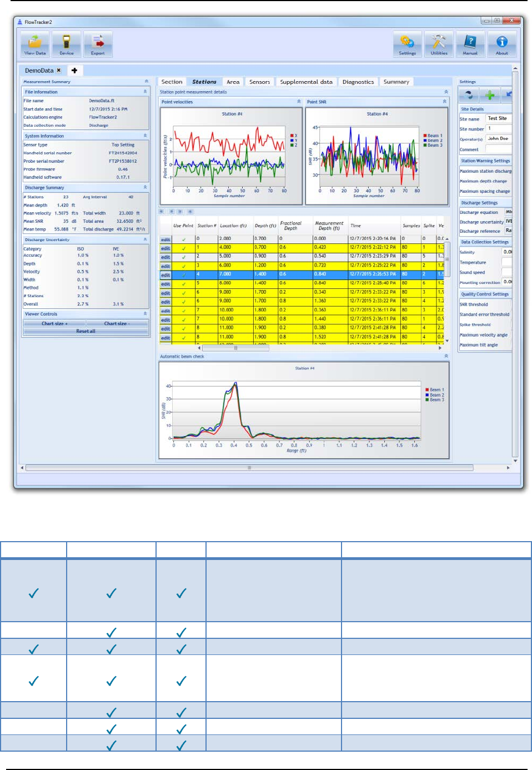
Task: Click the refresh arrow icon in Settings panel
Action: pyautogui.click(x=469, y=95)
